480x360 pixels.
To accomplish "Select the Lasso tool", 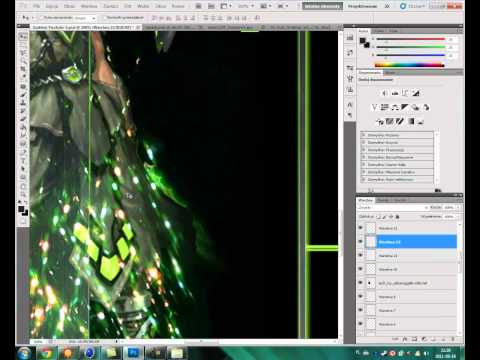I will 23,53.
